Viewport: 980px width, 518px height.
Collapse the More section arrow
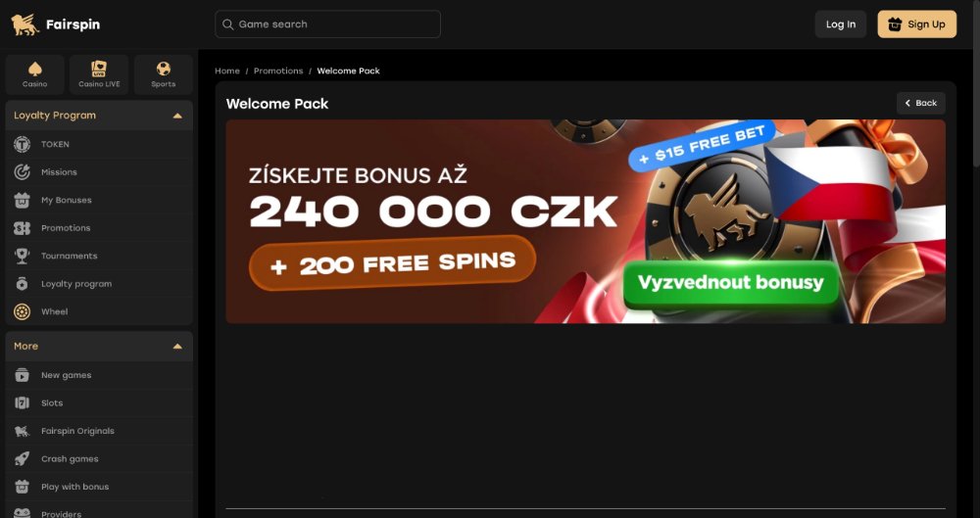[177, 347]
